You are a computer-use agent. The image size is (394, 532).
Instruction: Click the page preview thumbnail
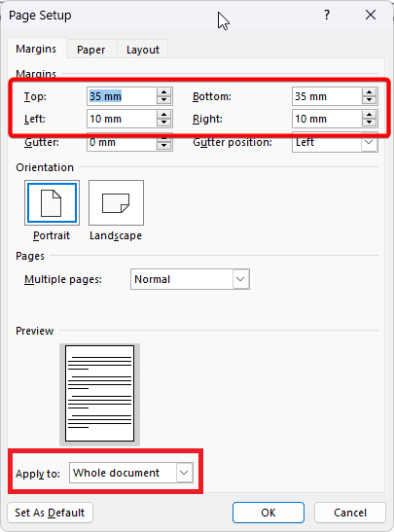[x=100, y=394]
